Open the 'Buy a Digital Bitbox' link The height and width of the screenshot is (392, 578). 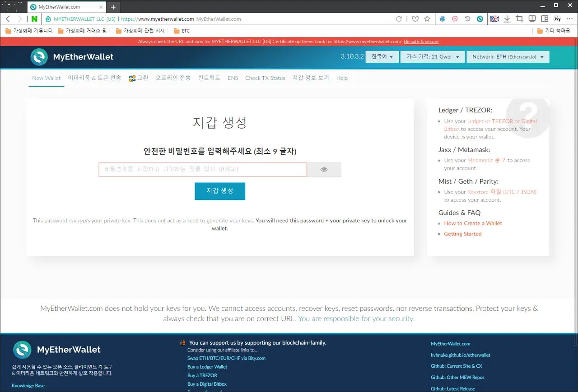pyautogui.click(x=207, y=384)
